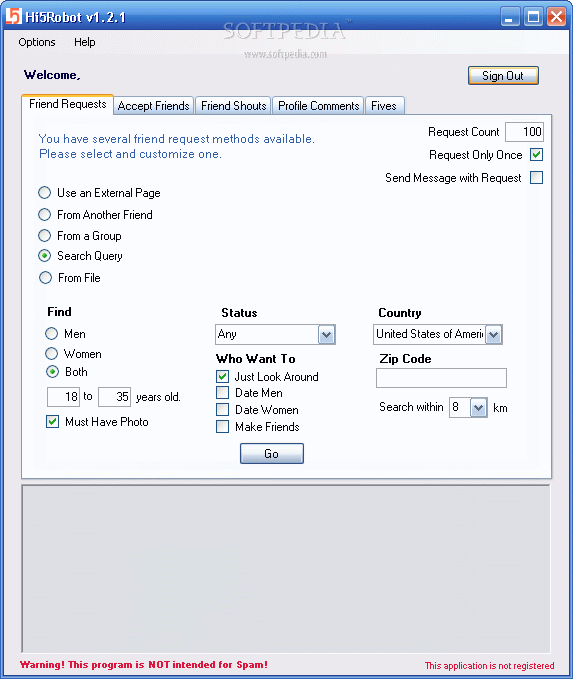
Task: Enable Send Message with Request
Action: point(537,178)
